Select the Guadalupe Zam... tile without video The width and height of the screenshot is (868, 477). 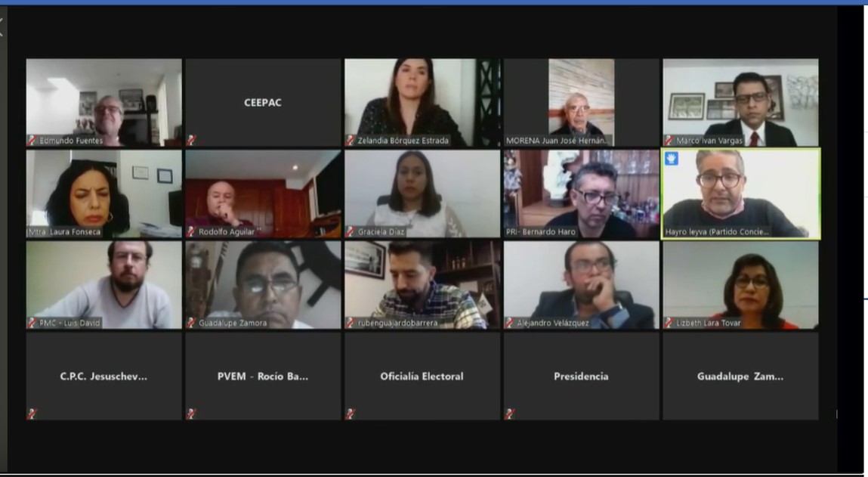click(x=740, y=376)
